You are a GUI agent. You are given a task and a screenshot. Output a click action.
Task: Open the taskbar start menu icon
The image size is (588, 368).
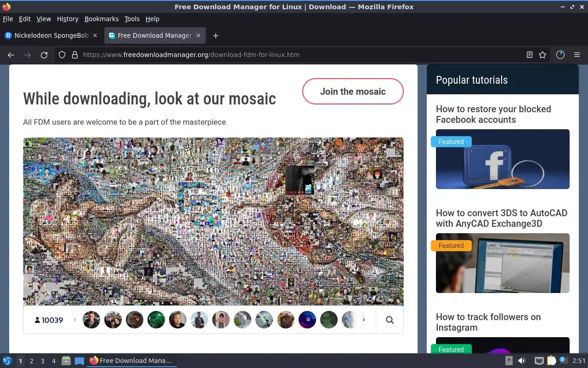click(7, 361)
